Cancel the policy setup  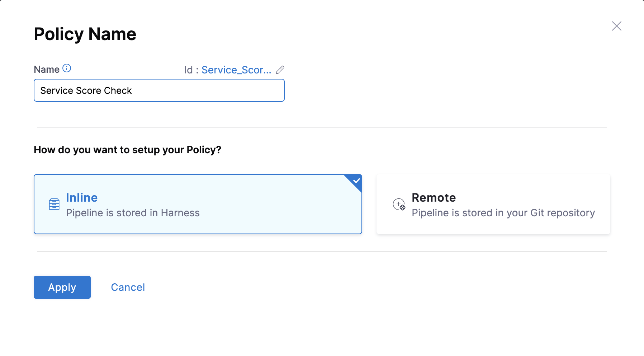pyautogui.click(x=128, y=287)
